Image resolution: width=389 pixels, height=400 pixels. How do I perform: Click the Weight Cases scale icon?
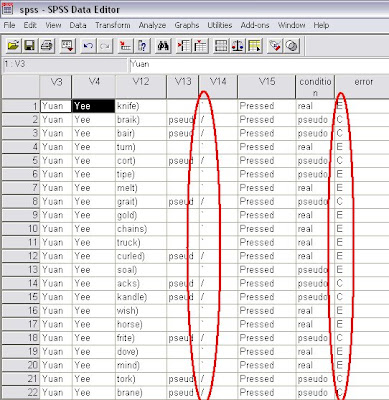pos(238,46)
